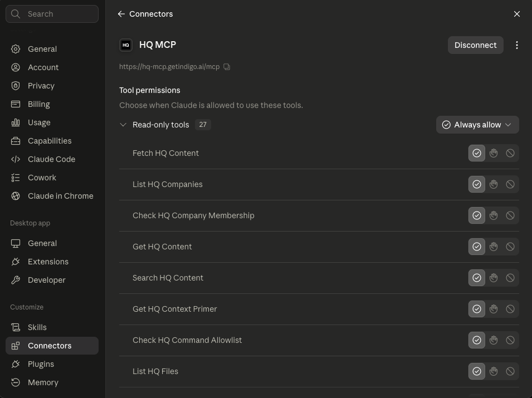The width and height of the screenshot is (532, 398).
Task: Open Privacy settings
Action: [x=52, y=86]
